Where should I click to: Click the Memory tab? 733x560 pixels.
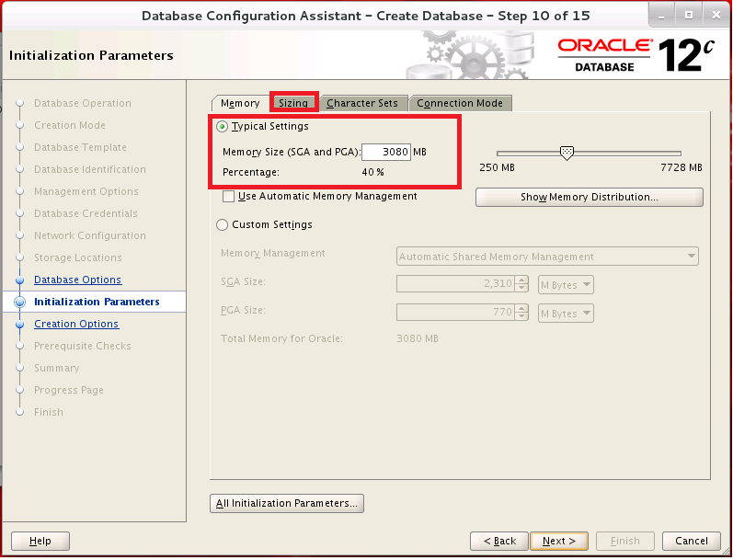click(x=240, y=103)
